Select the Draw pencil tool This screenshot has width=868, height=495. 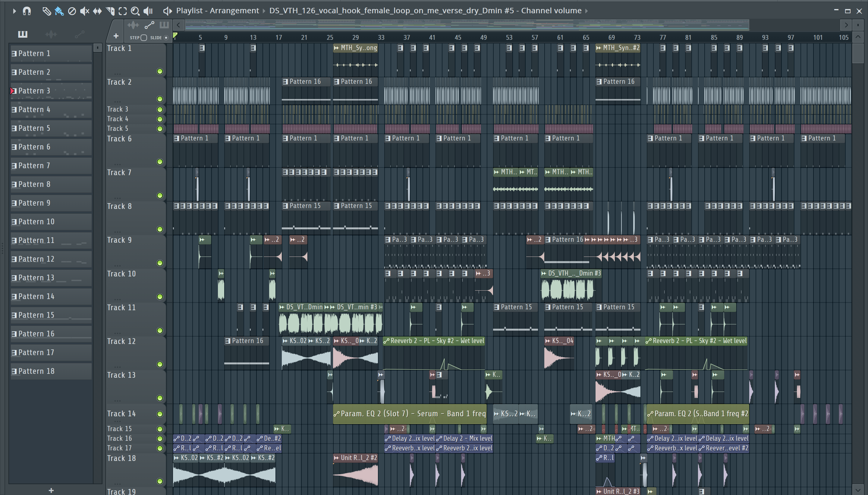click(46, 11)
